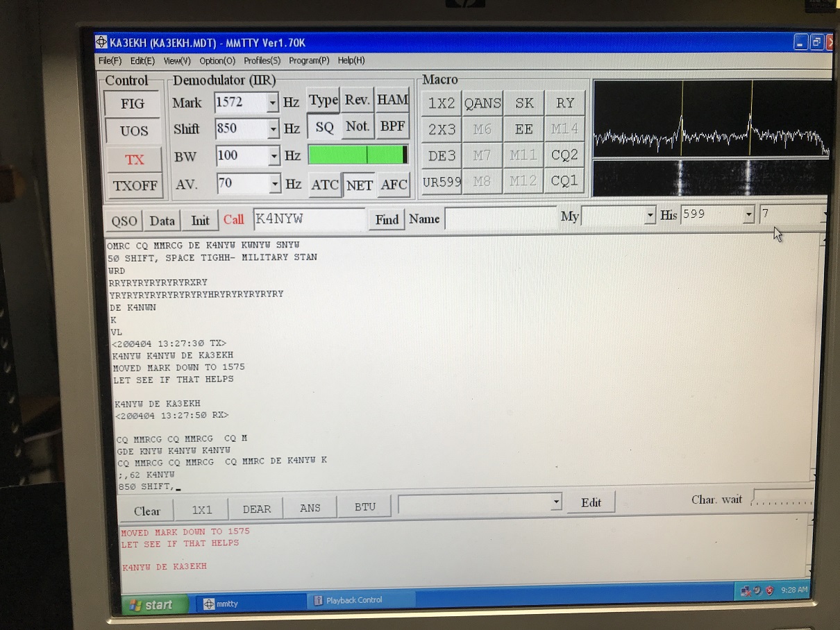
Task: Click the BTU macro button
Action: pos(364,506)
